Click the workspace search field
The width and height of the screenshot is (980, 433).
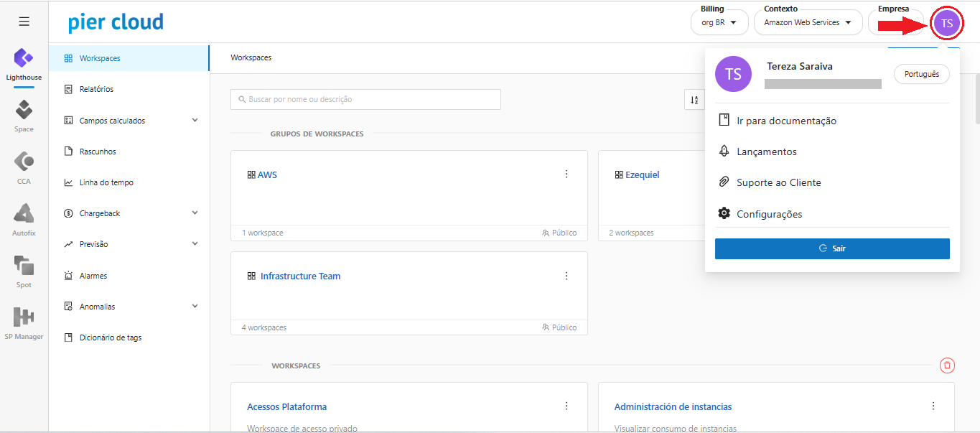click(x=365, y=99)
